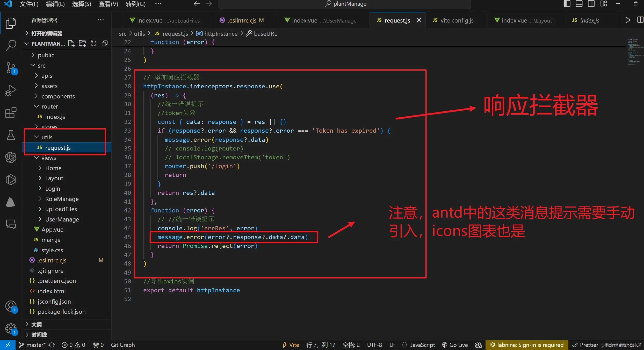Viewport: 644px width, 350px height.
Task: Click errors and warnings count in status bar
Action: [x=74, y=345]
